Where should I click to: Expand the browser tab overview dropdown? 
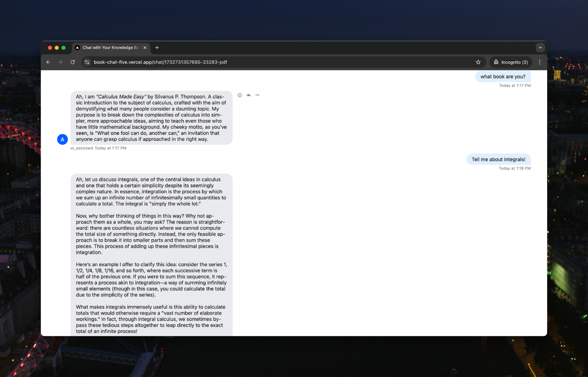point(540,47)
